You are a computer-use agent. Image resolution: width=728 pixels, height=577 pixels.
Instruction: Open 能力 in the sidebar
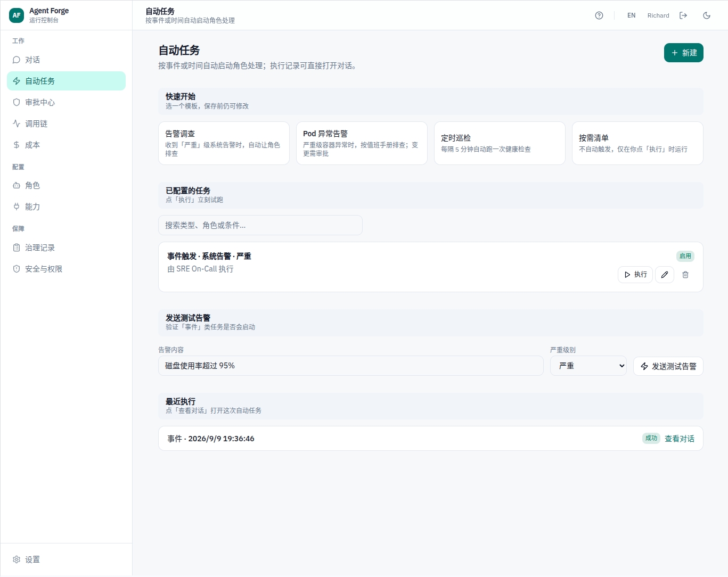tap(66, 207)
